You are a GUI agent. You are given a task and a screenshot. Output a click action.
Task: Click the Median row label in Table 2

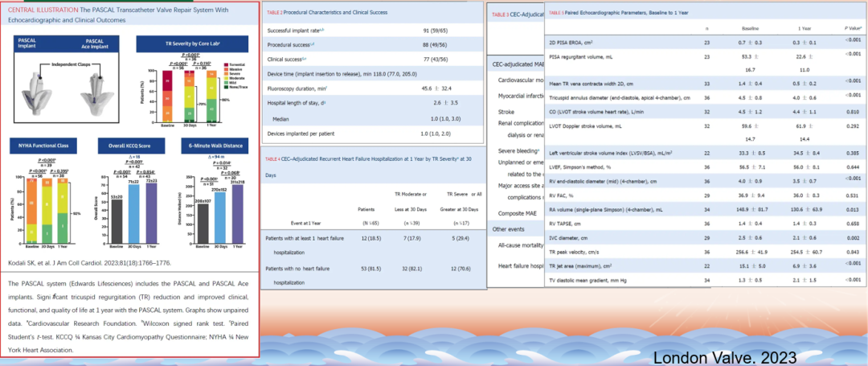click(x=280, y=119)
